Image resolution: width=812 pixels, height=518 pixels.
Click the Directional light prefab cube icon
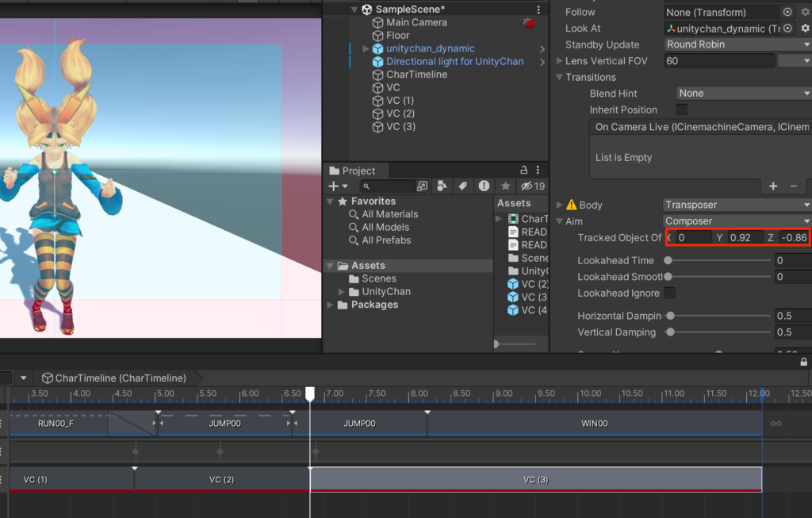click(x=378, y=62)
